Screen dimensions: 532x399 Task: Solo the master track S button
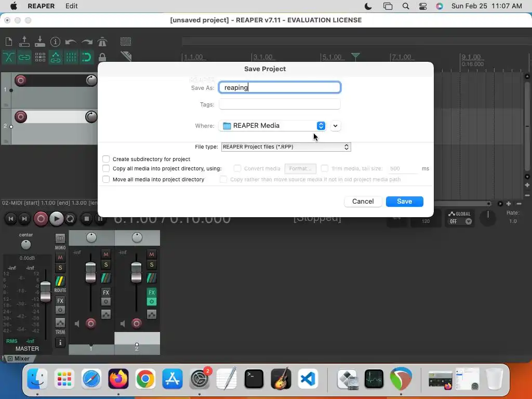[x=60, y=268]
